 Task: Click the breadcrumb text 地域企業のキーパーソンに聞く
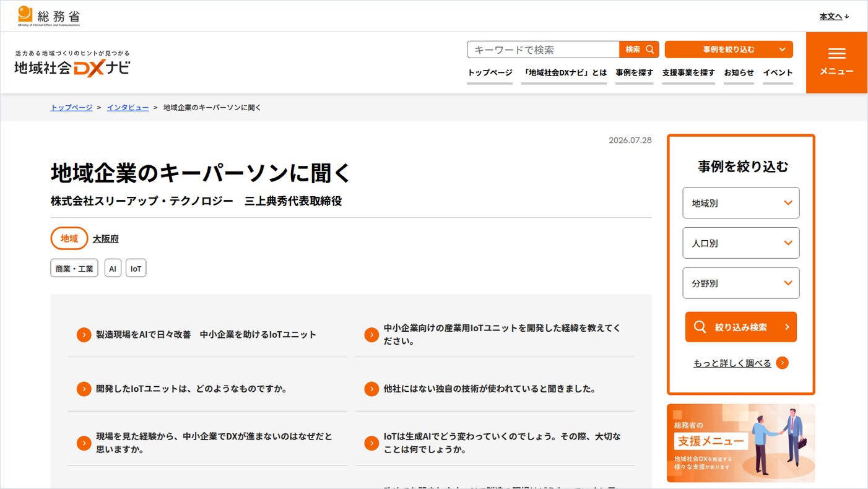(212, 108)
